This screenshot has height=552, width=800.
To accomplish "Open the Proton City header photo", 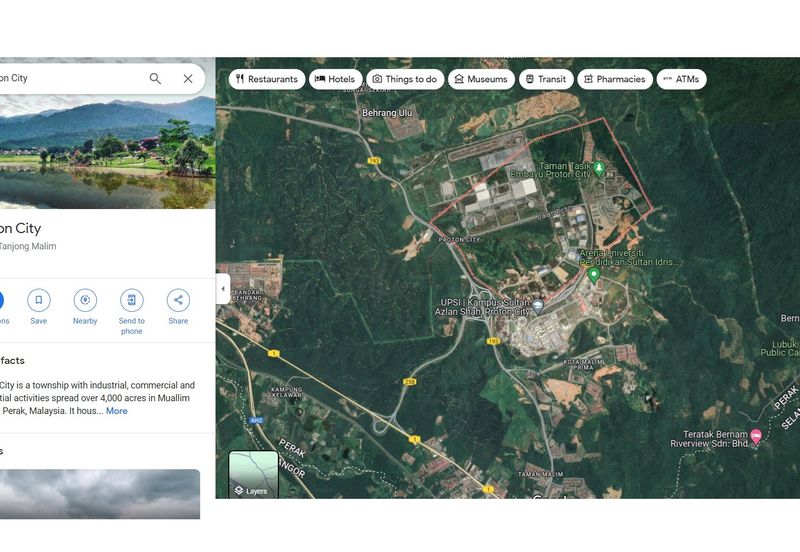I will 107,152.
